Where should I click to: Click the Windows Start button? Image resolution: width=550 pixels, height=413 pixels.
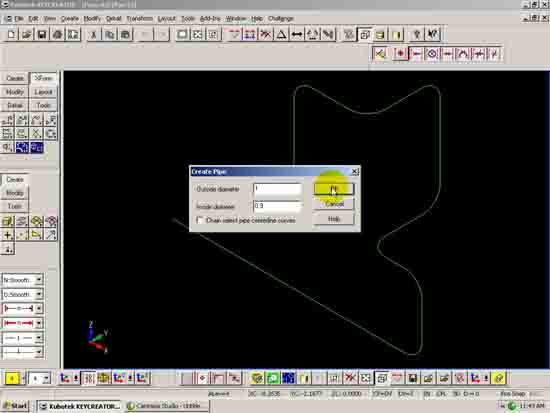coord(15,406)
